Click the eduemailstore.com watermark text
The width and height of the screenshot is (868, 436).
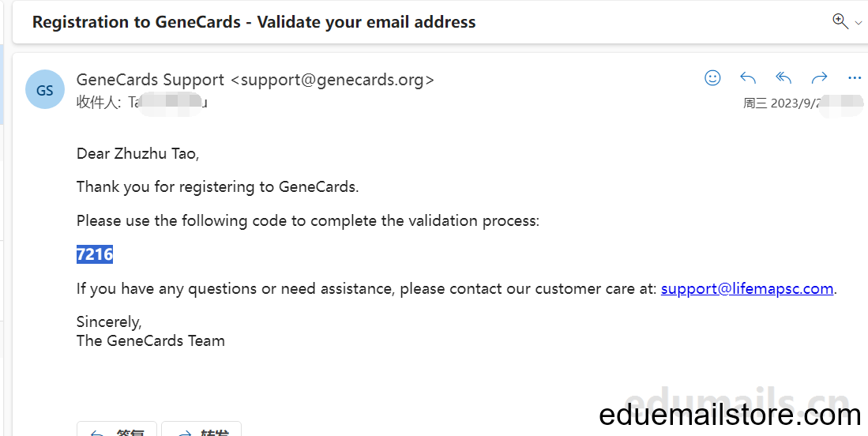coord(730,415)
